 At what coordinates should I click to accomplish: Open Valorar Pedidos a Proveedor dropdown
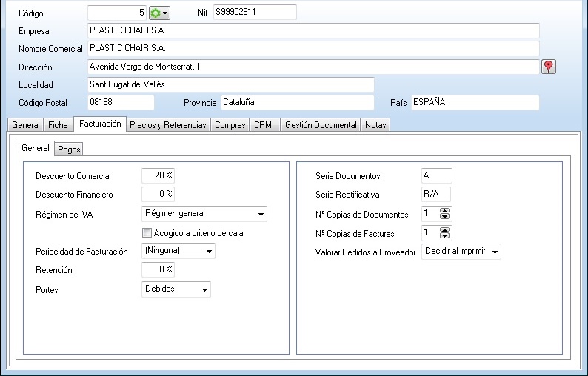coord(495,252)
